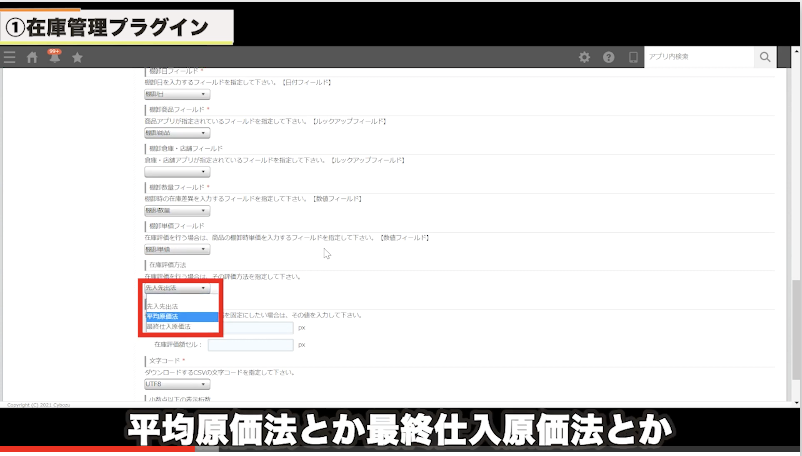Click the search magnifier button
This screenshot has width=802, height=456.
(765, 58)
